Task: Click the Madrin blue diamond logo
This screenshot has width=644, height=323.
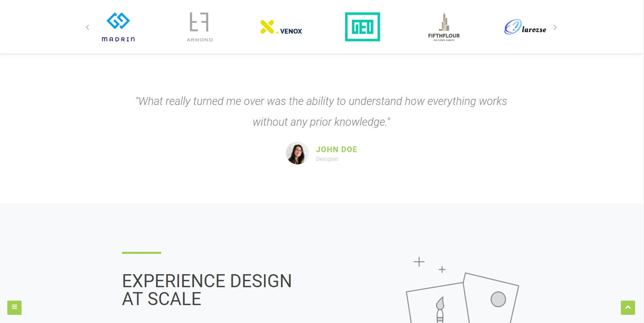Action: (118, 27)
